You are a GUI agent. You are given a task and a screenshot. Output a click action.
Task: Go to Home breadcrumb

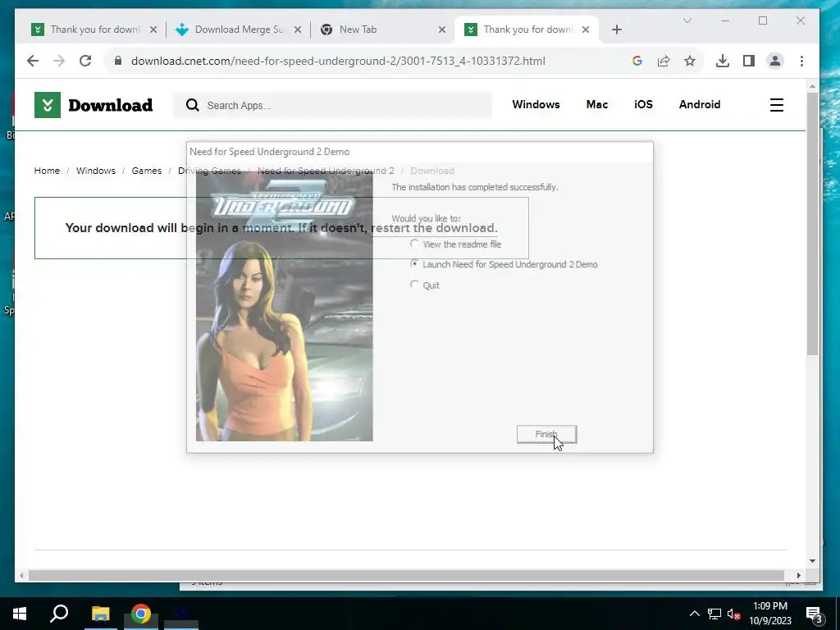[47, 171]
